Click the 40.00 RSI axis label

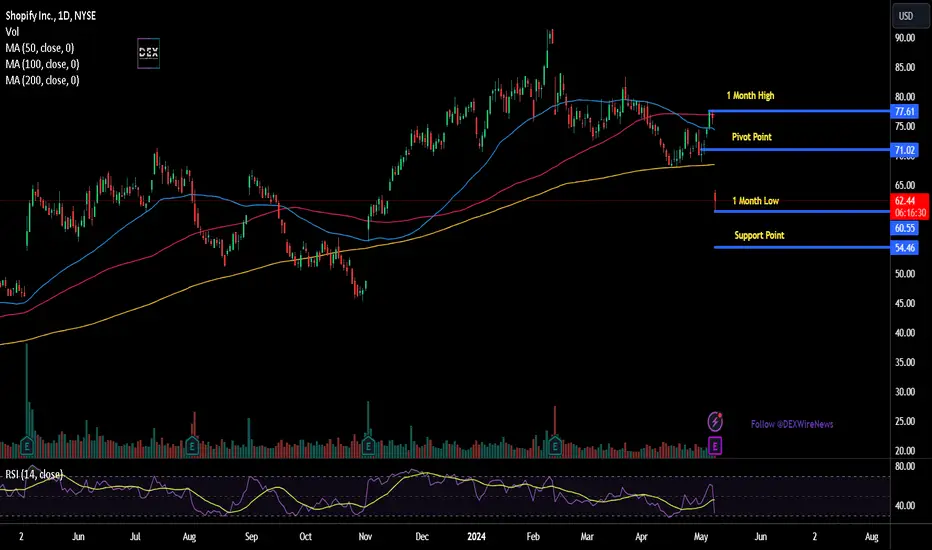pyautogui.click(x=905, y=505)
